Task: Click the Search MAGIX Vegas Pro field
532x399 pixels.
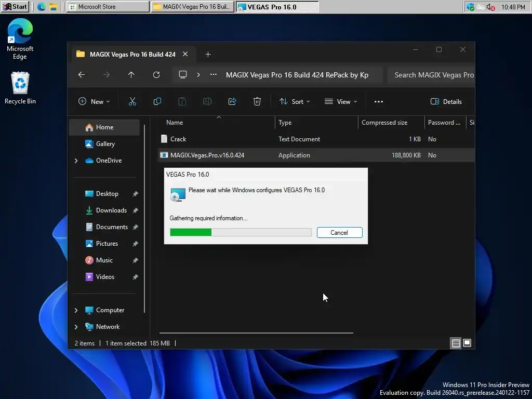Action: pos(431,75)
